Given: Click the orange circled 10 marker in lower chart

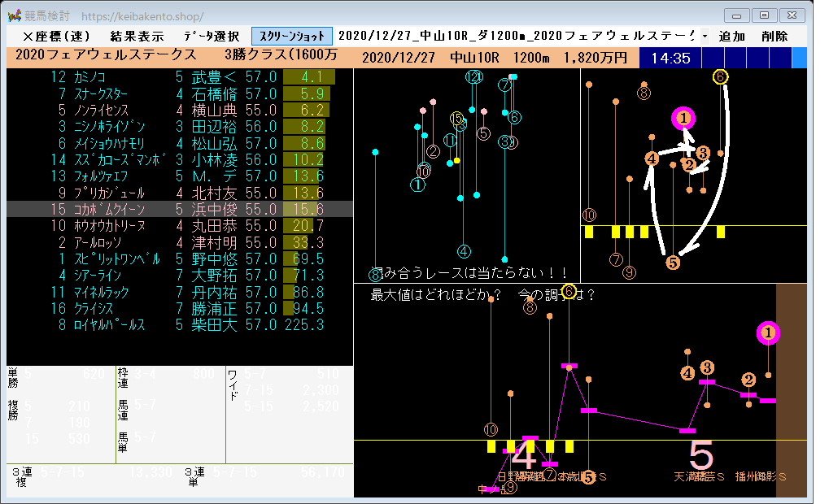Looking at the screenshot, I should 491,429.
